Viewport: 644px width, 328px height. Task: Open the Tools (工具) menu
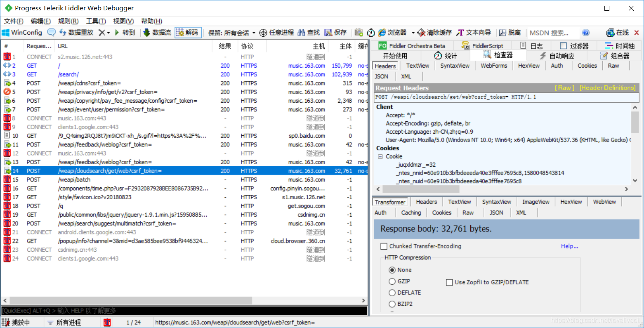(x=96, y=21)
